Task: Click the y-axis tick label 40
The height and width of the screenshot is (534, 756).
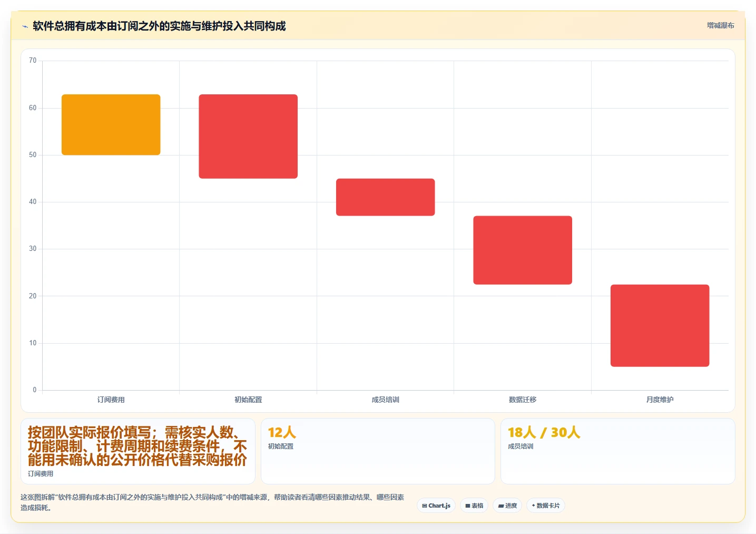Action: coord(33,202)
